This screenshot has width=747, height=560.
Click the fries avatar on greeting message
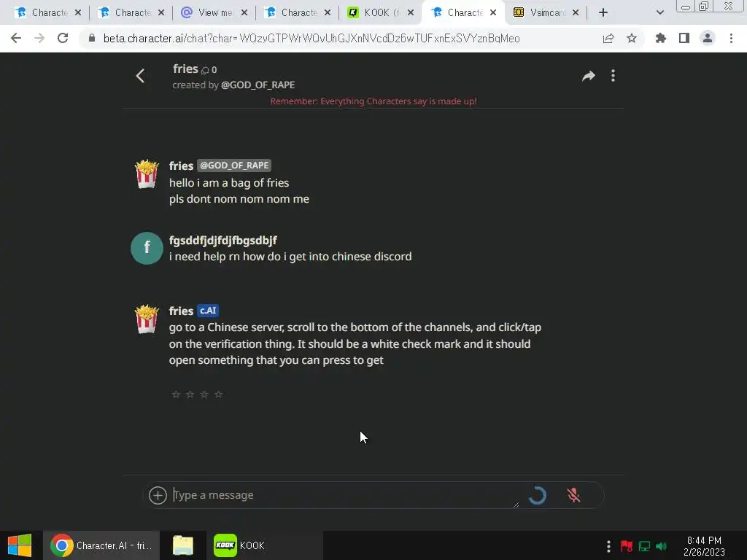pyautogui.click(x=147, y=174)
